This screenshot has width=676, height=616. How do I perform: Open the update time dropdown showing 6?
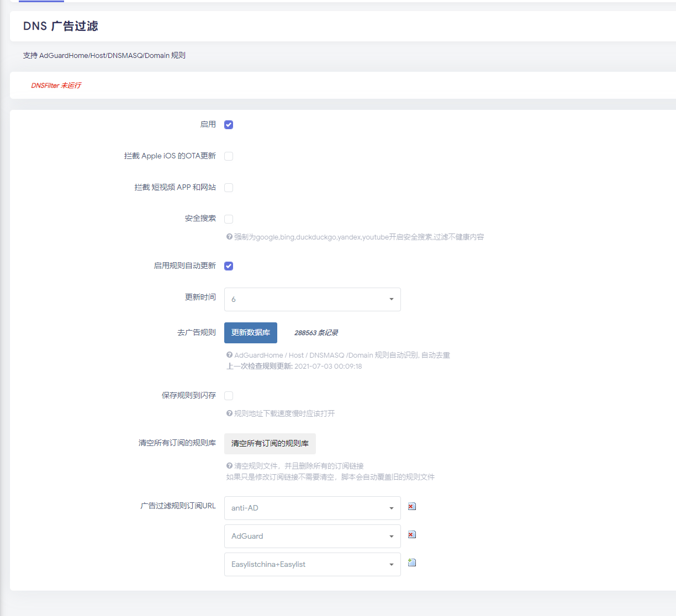coord(312,299)
